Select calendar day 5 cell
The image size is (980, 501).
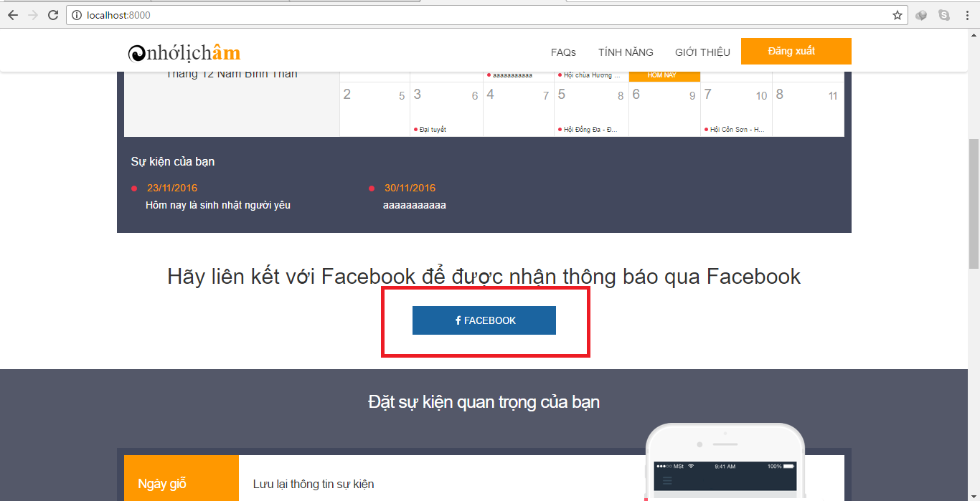591,109
